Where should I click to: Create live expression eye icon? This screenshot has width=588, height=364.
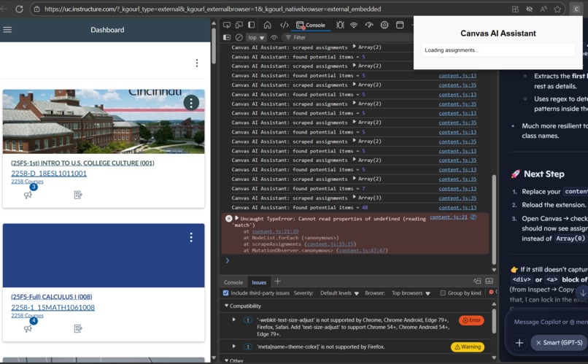point(274,37)
